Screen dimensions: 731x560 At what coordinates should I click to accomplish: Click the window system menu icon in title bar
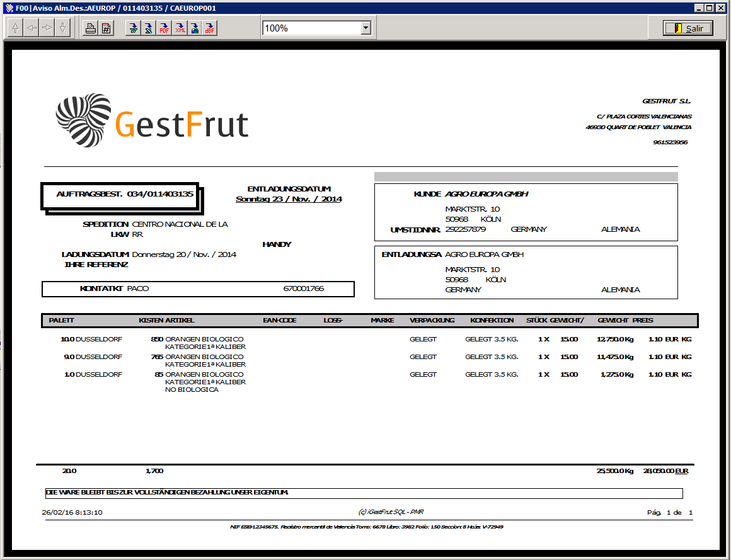8,8
